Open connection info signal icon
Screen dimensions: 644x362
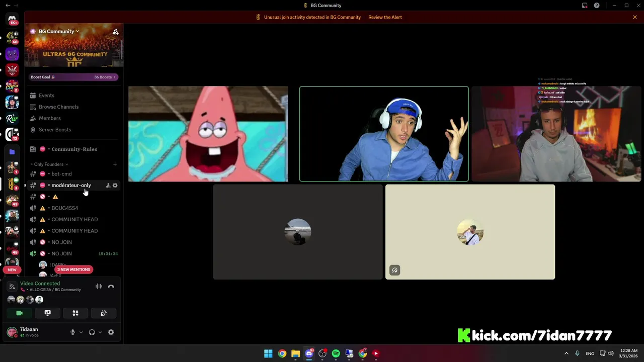pyautogui.click(x=12, y=287)
